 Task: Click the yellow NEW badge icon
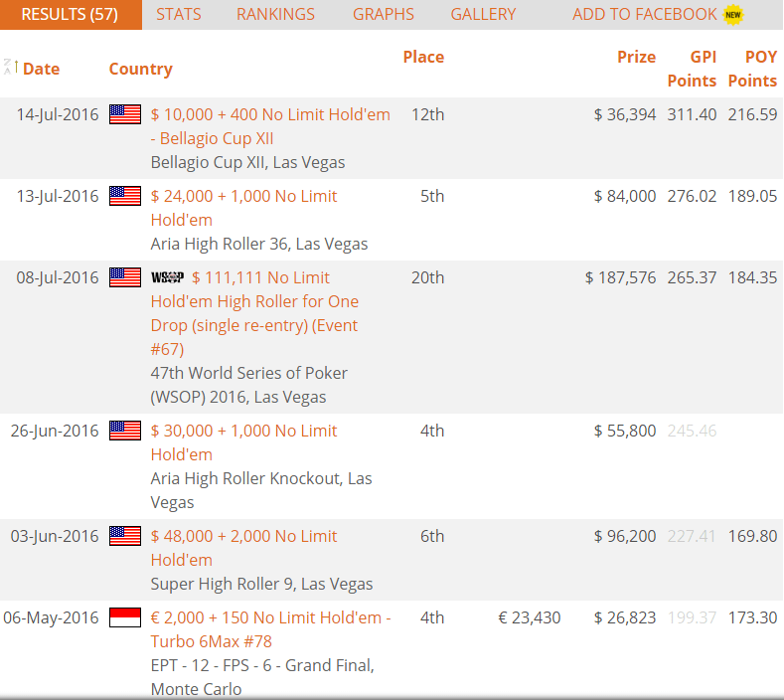(x=733, y=14)
